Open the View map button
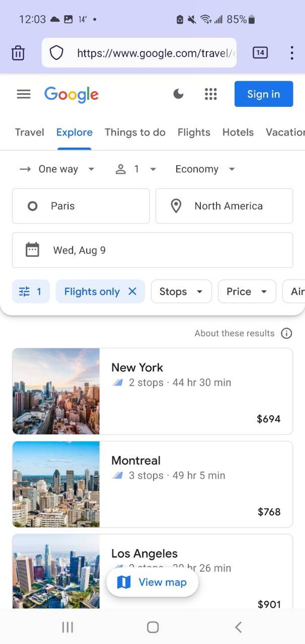 [152, 582]
